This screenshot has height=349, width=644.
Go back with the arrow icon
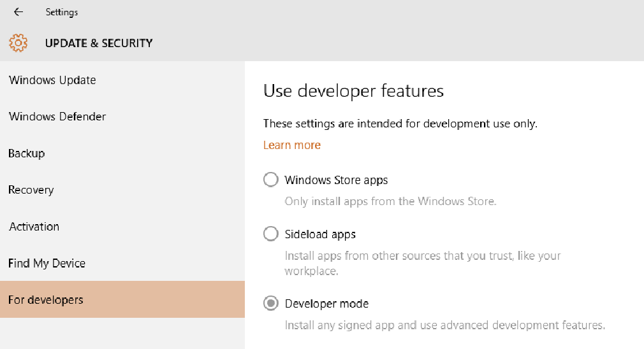[18, 12]
